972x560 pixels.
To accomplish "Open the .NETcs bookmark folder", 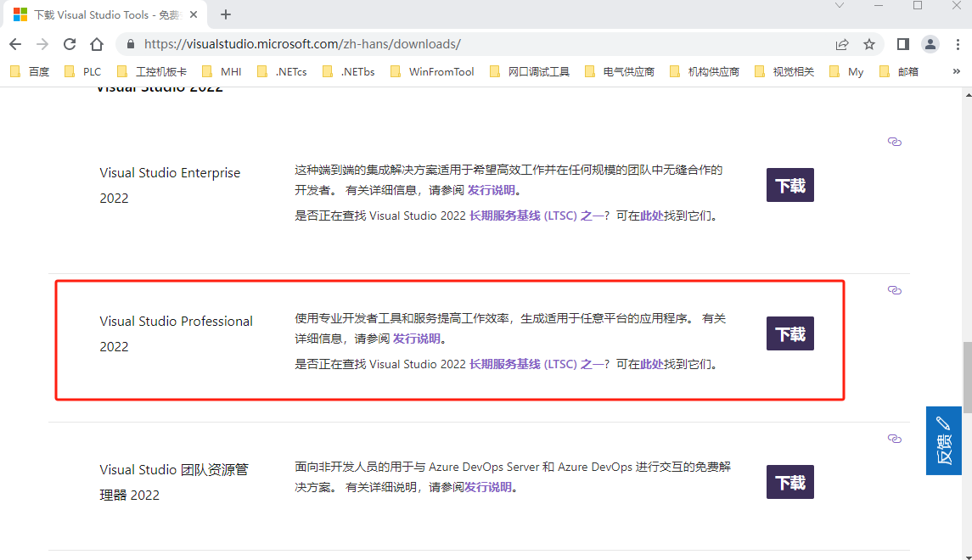I will pos(282,72).
